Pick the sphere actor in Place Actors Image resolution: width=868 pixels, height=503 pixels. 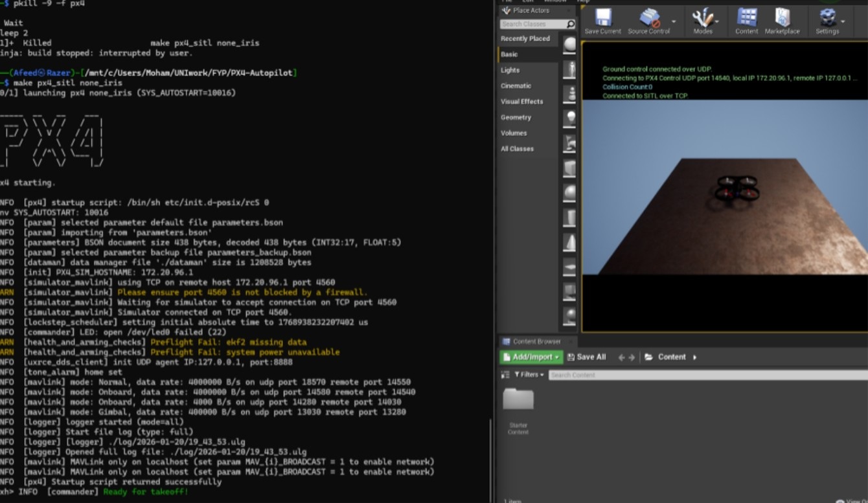[569, 193]
